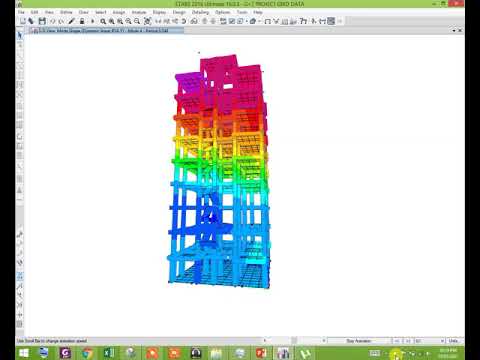The width and height of the screenshot is (480, 360).
Task: Click the New Model toolbar icon
Action: pyautogui.click(x=23, y=21)
